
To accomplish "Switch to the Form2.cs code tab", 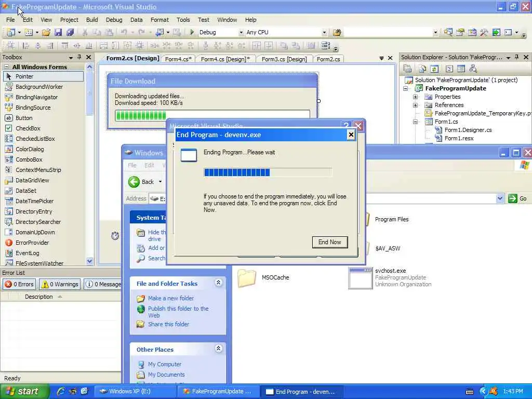I will point(328,59).
